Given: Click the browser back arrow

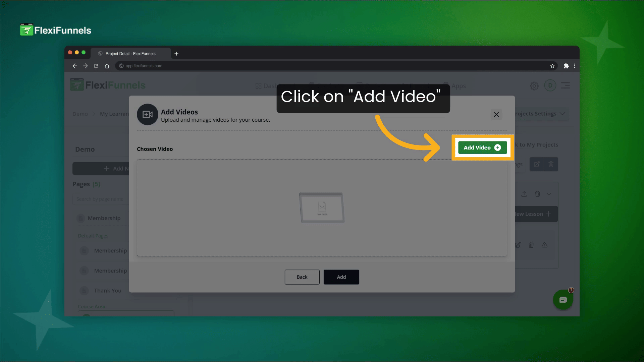Looking at the screenshot, I should tap(75, 66).
